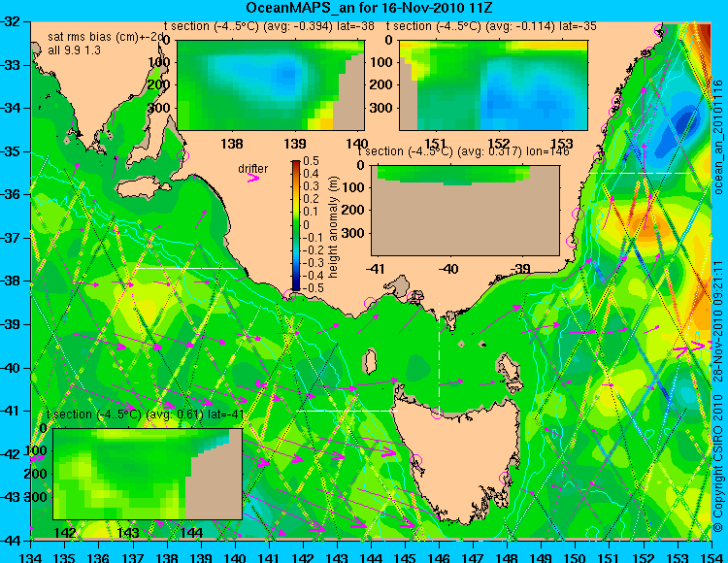Click the -40 label in lon=146 inset

coord(448,268)
